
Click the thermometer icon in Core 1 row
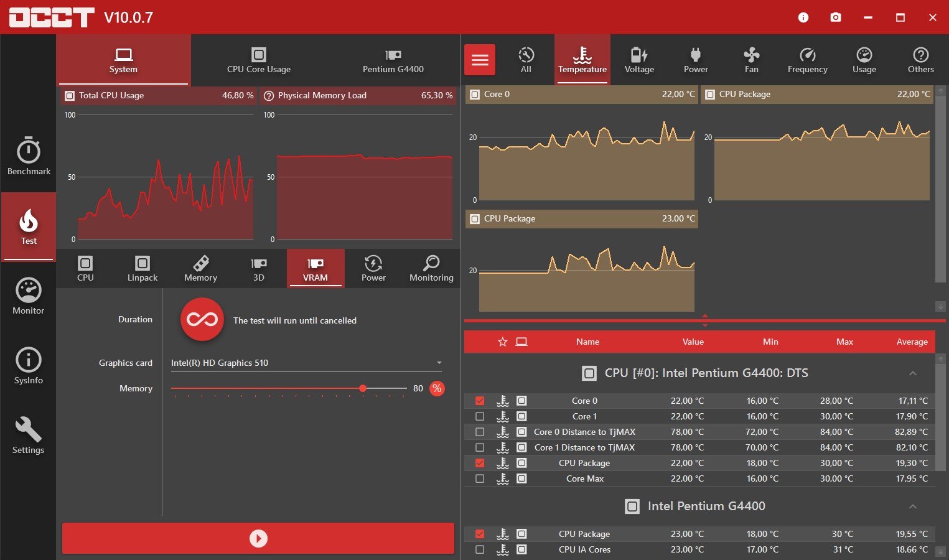(503, 416)
